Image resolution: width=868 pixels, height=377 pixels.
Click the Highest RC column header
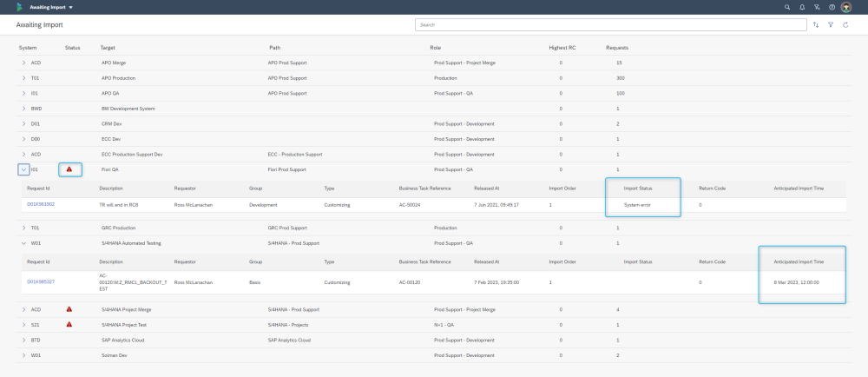[x=562, y=48]
